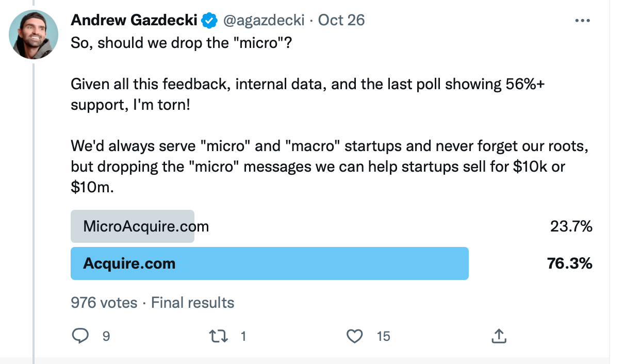Click the Andrew Gazdecki display name
Viewport: 624px width, 364px height.
(x=134, y=21)
